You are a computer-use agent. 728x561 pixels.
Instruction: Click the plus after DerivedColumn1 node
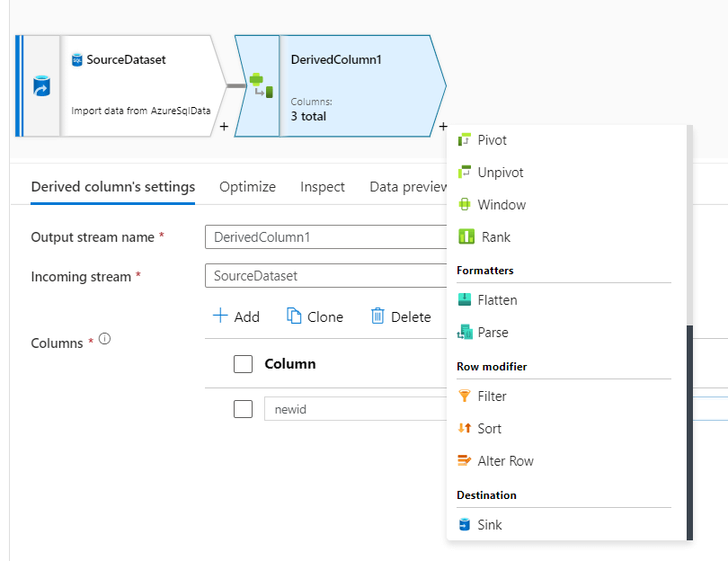click(x=443, y=128)
